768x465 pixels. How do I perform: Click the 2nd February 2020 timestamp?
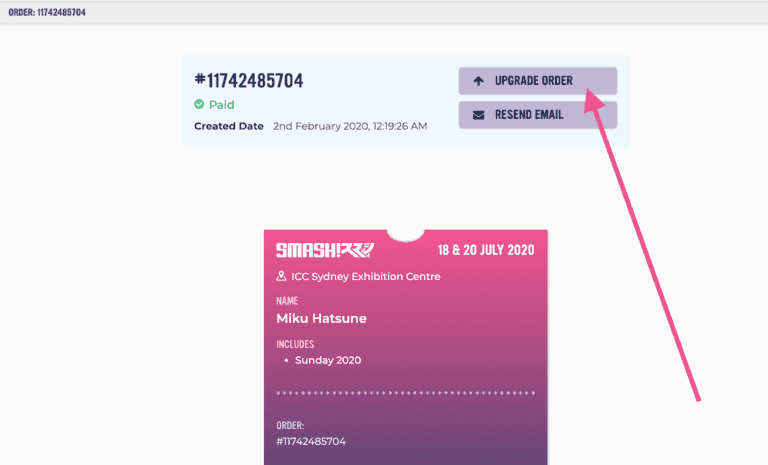click(x=349, y=126)
